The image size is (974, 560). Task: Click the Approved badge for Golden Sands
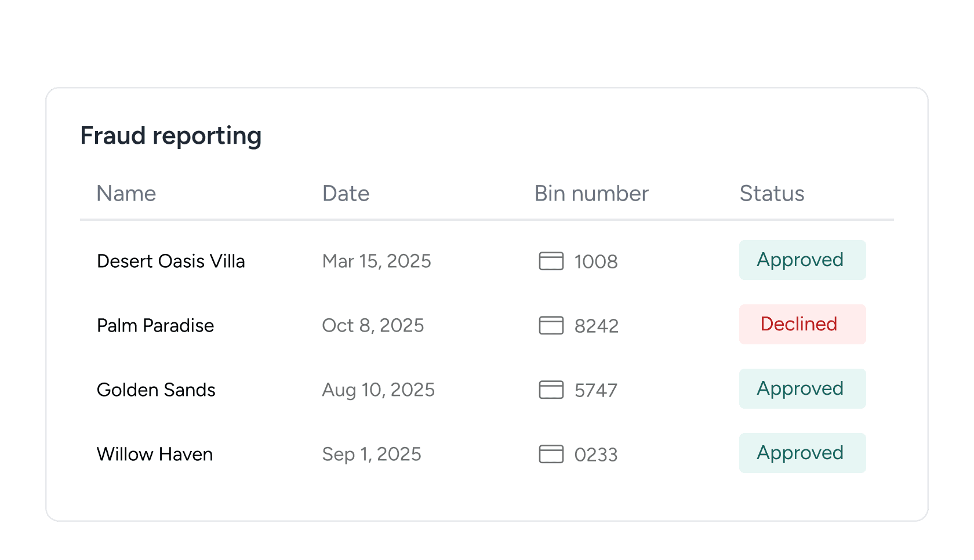click(x=802, y=388)
